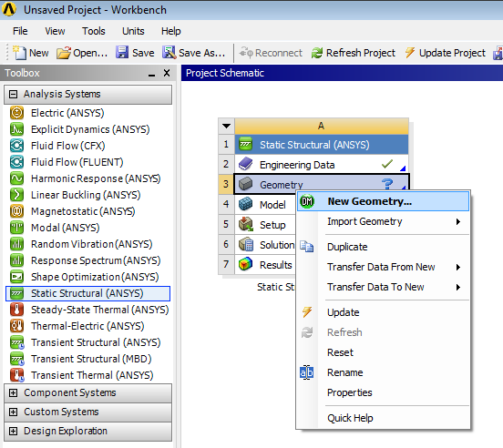The height and width of the screenshot is (448, 503).
Task: Click the Static Structural header icon in system A
Action: click(x=246, y=144)
